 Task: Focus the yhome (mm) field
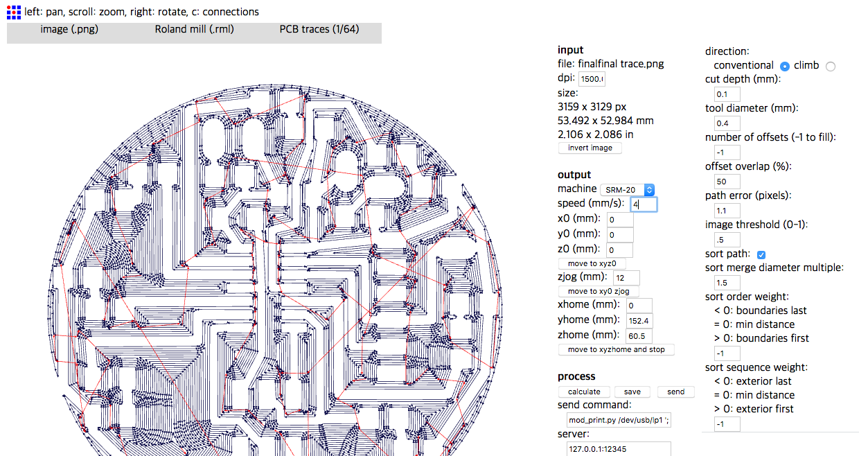coord(640,321)
